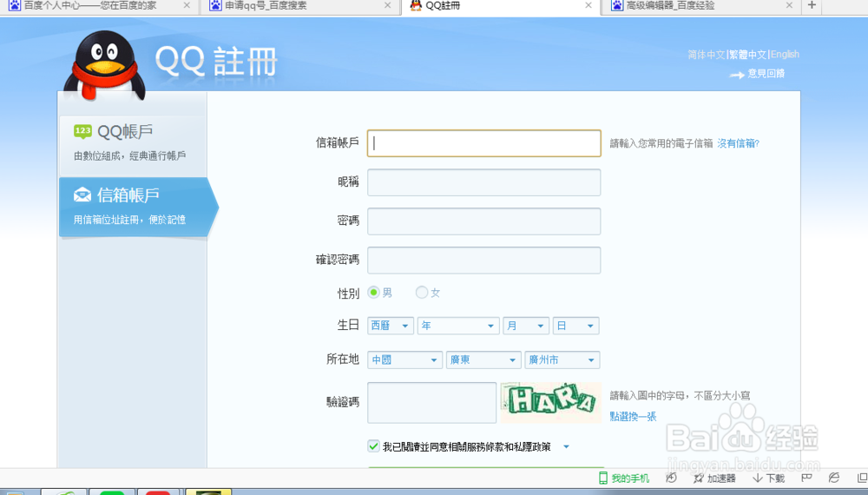
Task: Open the 中國 country dropdown
Action: pyautogui.click(x=404, y=360)
